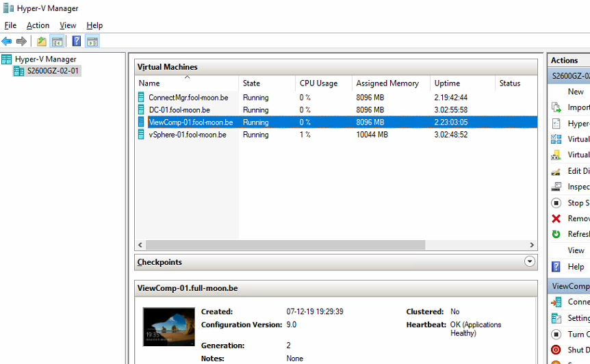The width and height of the screenshot is (590, 364).
Task: Click the Hyper-V Manager app icon in title bar
Action: pos(8,8)
